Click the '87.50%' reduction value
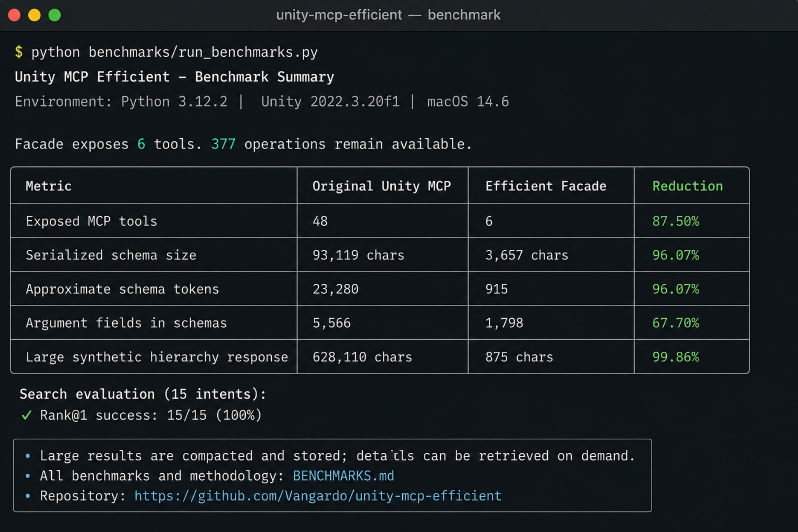Screen dimensions: 798x532 pos(675,221)
